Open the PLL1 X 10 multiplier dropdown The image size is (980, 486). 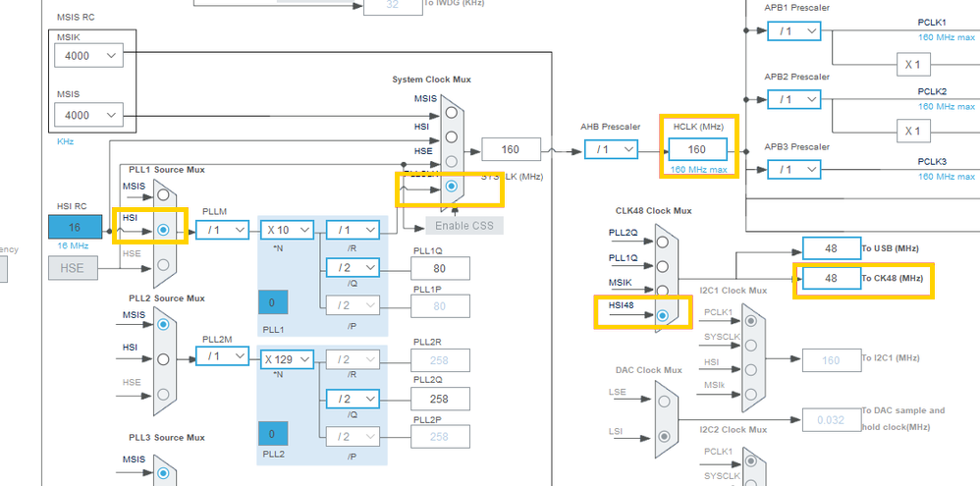point(287,230)
